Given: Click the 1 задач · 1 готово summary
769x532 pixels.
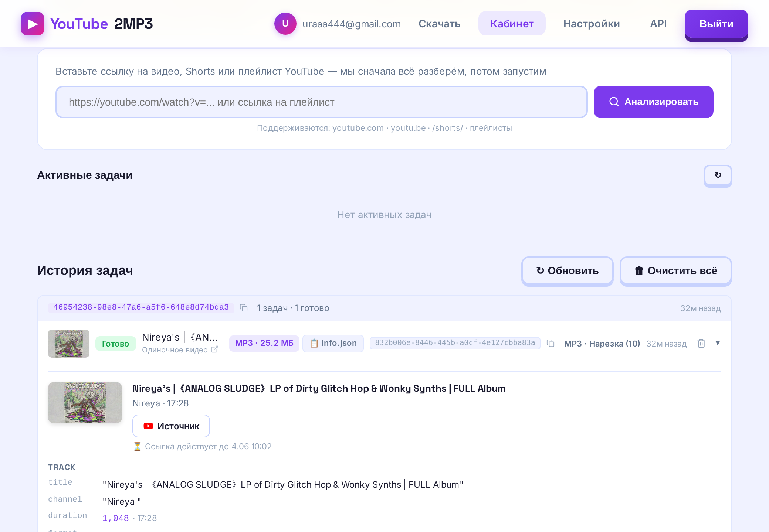Looking at the screenshot, I should point(293,308).
